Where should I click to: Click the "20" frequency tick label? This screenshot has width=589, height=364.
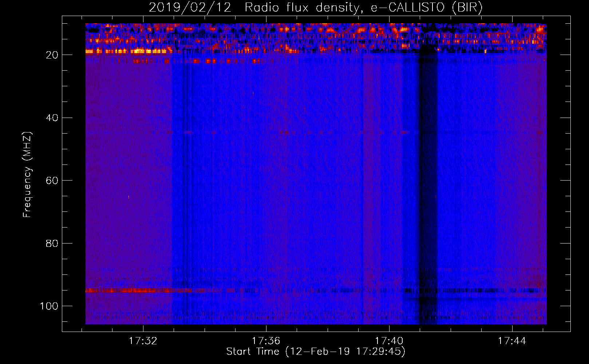coord(52,55)
